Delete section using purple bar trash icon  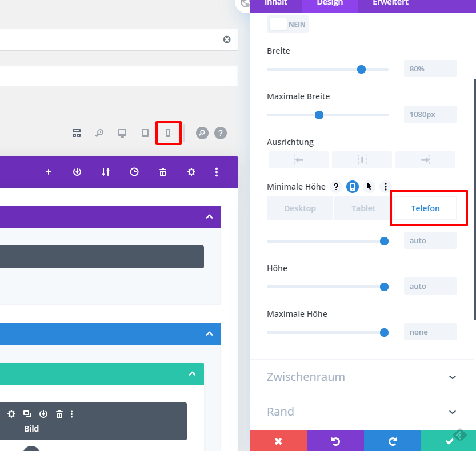click(x=163, y=172)
